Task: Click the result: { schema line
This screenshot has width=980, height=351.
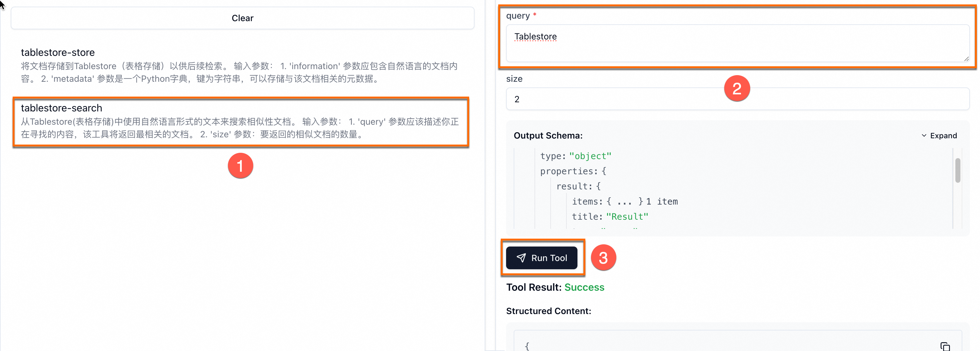Action: point(578,186)
